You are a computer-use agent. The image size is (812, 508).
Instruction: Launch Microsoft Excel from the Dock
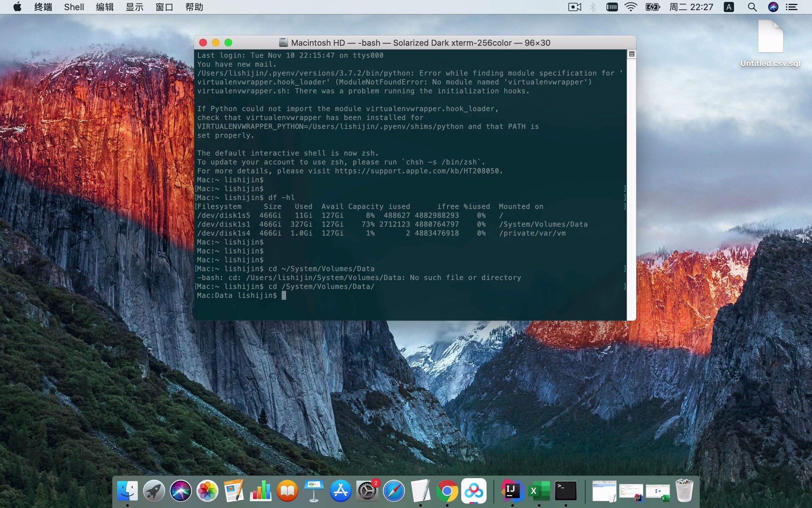[539, 491]
